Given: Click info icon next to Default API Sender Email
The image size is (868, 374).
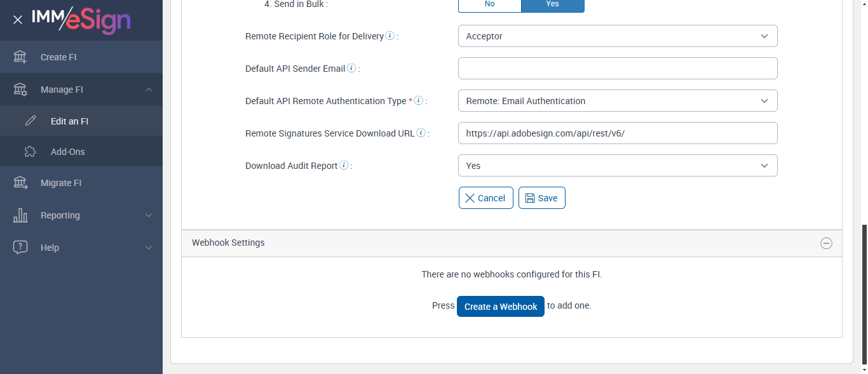Looking at the screenshot, I should click(351, 69).
